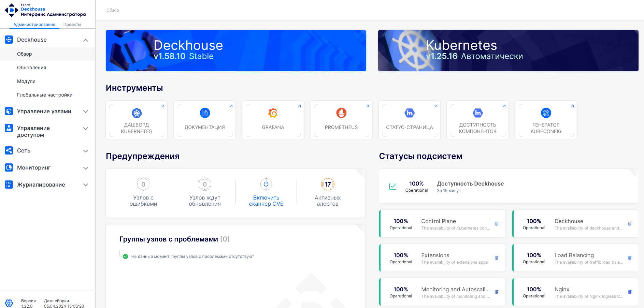This screenshot has height=308, width=644.
Task: Open details list icon for Deckhouse status
Action: 630,224
